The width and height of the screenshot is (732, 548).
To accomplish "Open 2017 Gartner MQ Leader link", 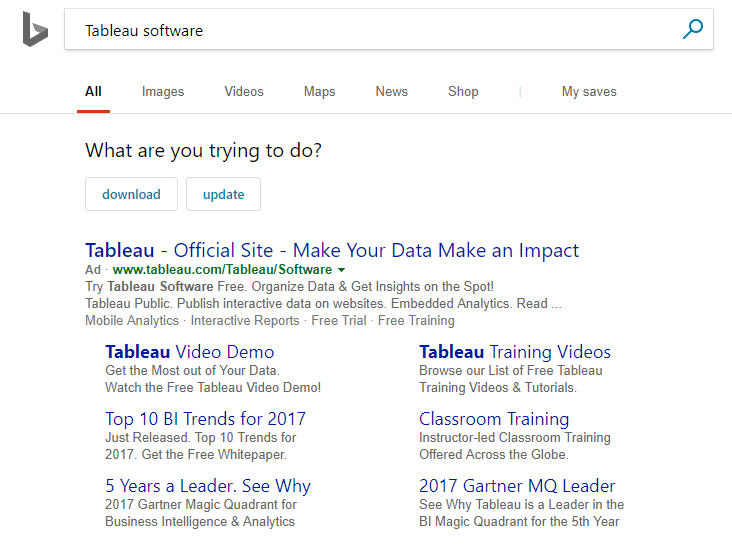I will click(x=517, y=486).
